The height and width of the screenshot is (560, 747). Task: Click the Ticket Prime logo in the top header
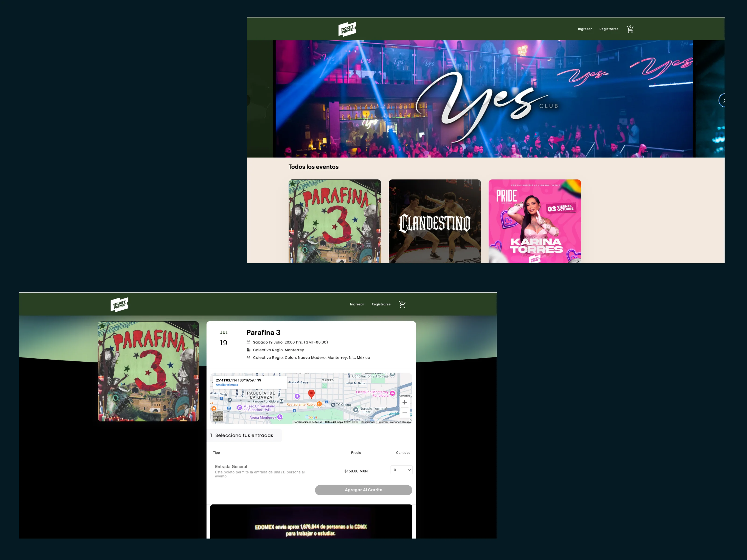point(347,29)
